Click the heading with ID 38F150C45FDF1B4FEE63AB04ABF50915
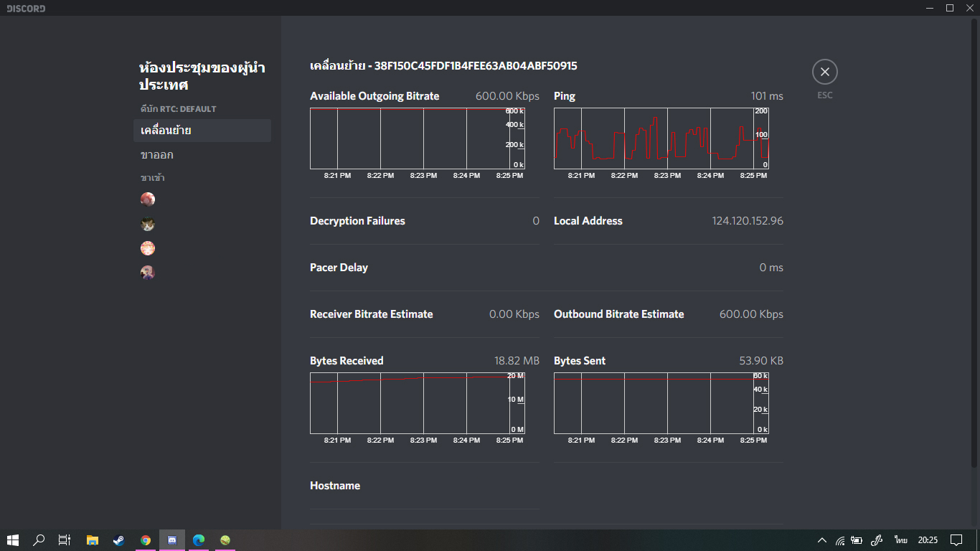Screen dimensions: 980x551 click(x=443, y=66)
